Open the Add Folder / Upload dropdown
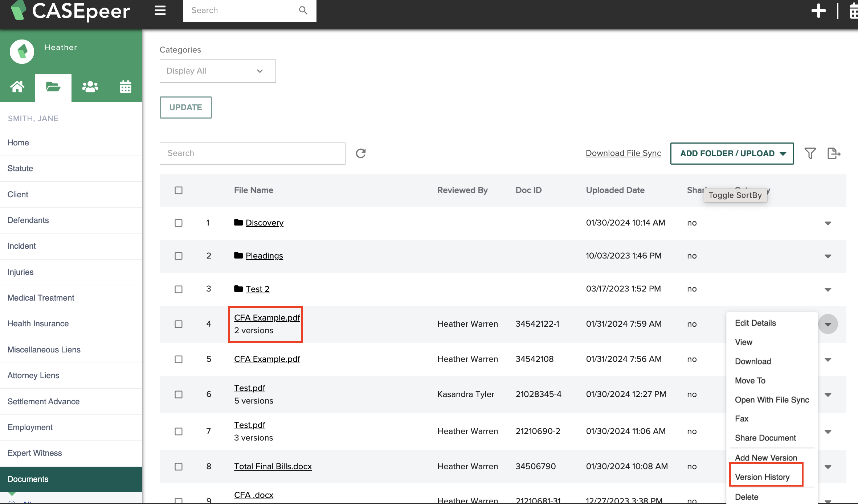Screen dimensions: 858x504 [x=732, y=153]
